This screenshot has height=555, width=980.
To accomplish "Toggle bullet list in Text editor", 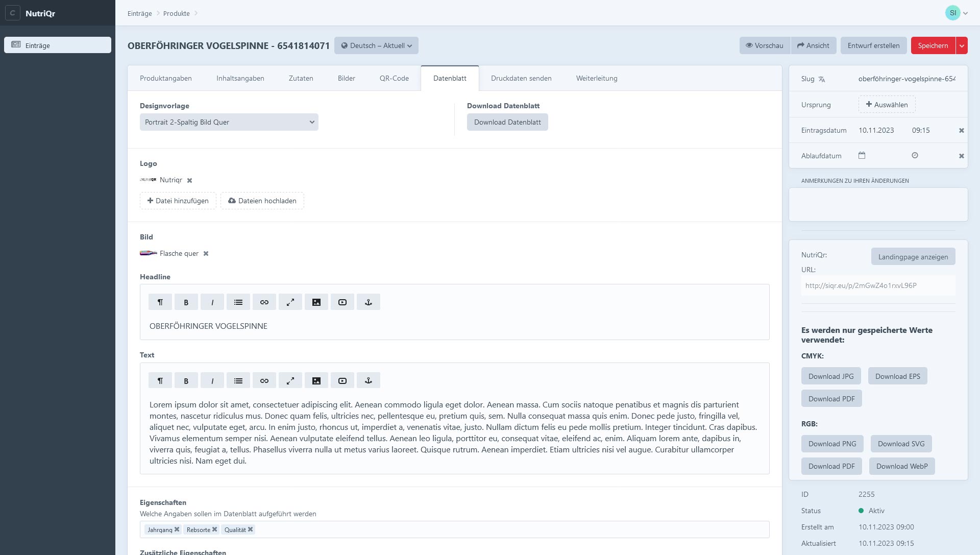I will [x=238, y=381].
